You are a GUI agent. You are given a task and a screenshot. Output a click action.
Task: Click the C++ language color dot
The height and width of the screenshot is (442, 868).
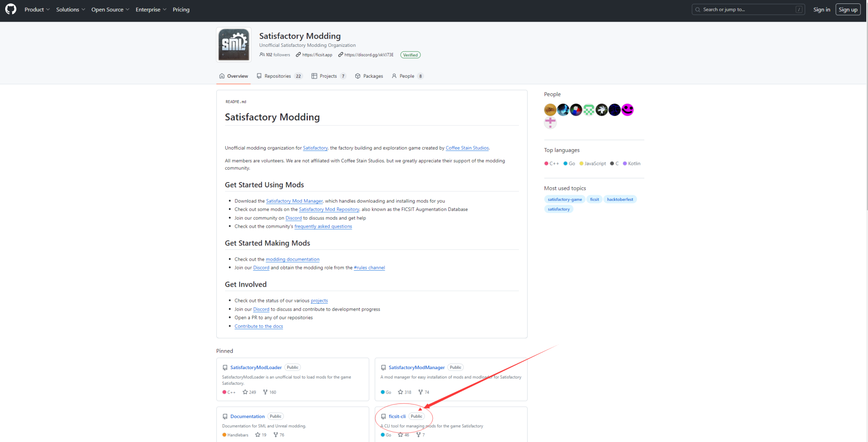546,164
